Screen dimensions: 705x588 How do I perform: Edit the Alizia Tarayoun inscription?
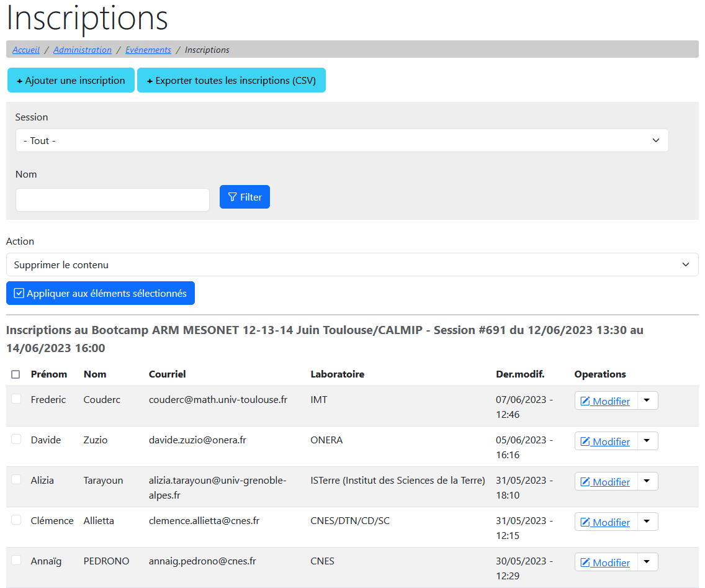coord(605,482)
